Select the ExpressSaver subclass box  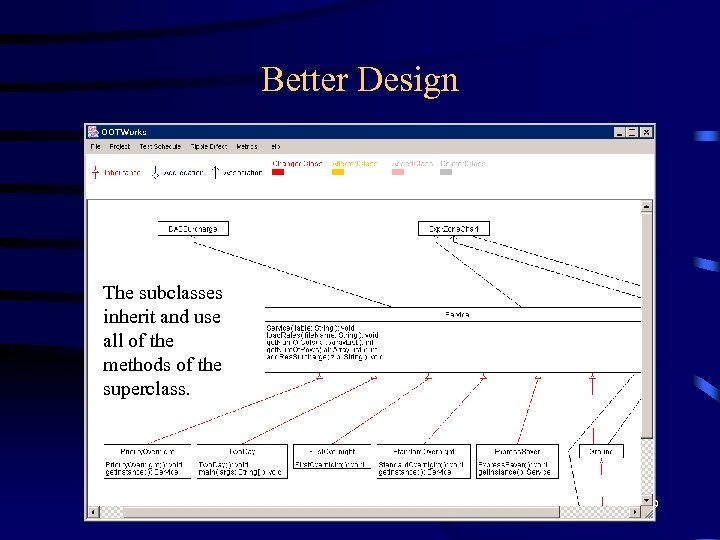click(x=518, y=461)
